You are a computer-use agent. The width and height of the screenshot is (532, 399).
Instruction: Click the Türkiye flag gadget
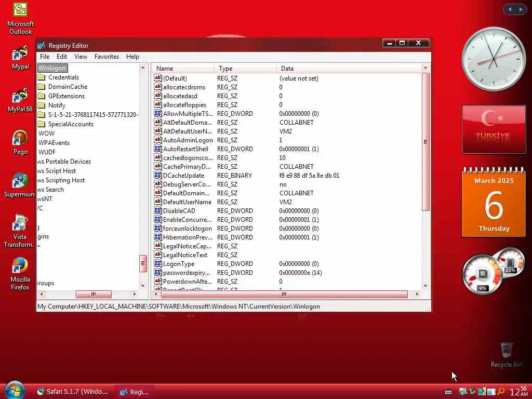[494, 129]
